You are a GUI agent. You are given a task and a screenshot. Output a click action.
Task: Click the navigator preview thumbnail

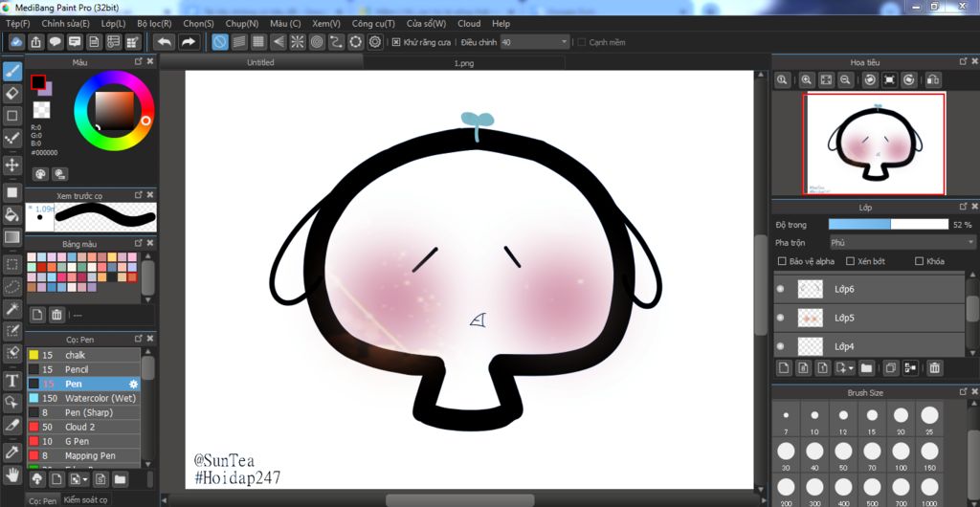tap(875, 144)
